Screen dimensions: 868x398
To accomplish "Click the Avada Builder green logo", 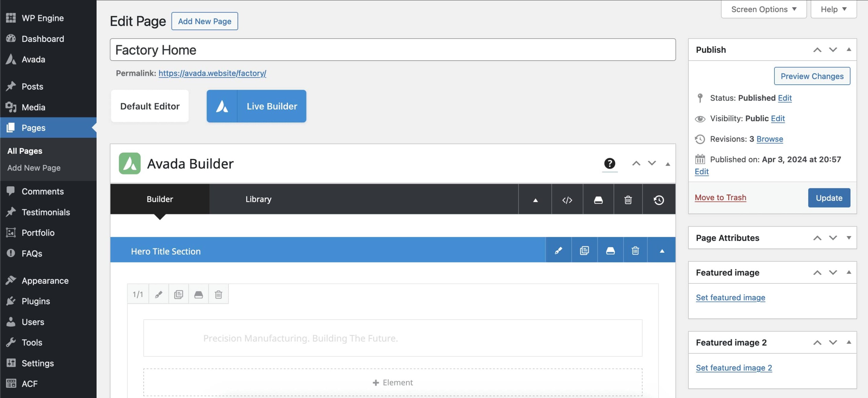I will [x=130, y=163].
